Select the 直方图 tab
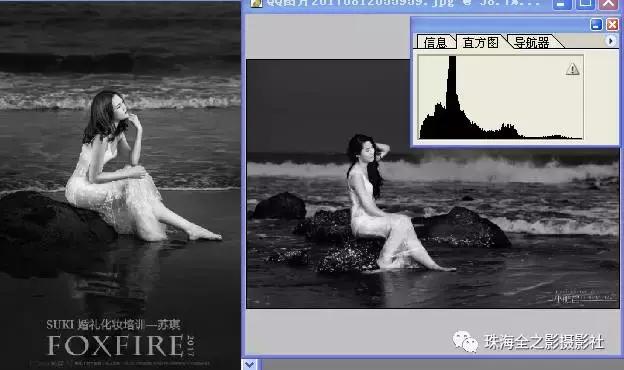This screenshot has height=370, width=624. click(x=480, y=42)
